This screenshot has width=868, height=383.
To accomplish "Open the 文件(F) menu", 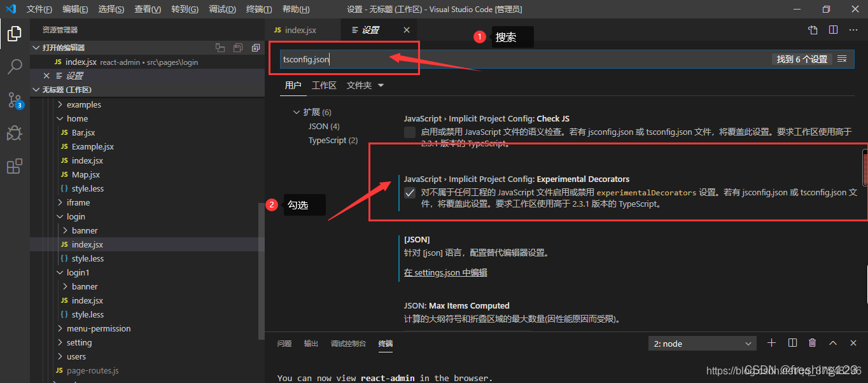I will [x=39, y=9].
